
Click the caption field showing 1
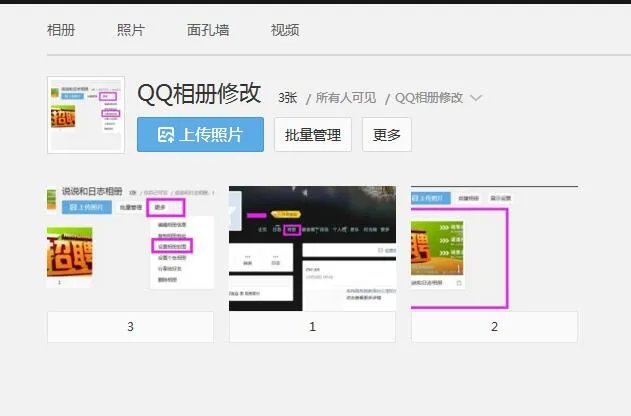[312, 327]
